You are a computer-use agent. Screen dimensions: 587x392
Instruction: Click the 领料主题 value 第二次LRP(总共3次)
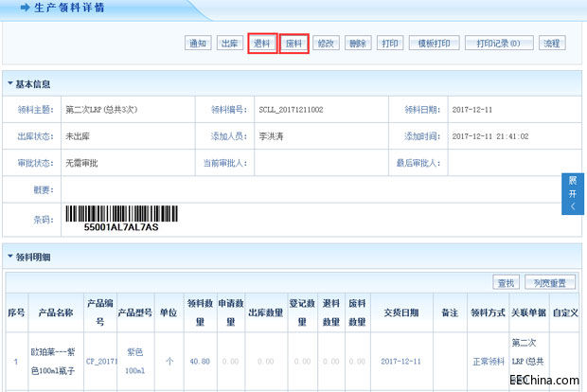[101, 110]
